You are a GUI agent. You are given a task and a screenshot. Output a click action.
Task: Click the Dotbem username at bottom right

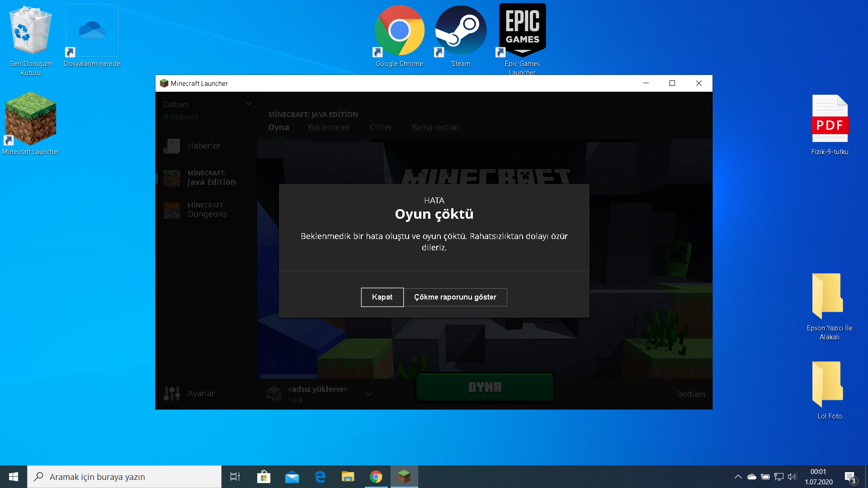[691, 394]
